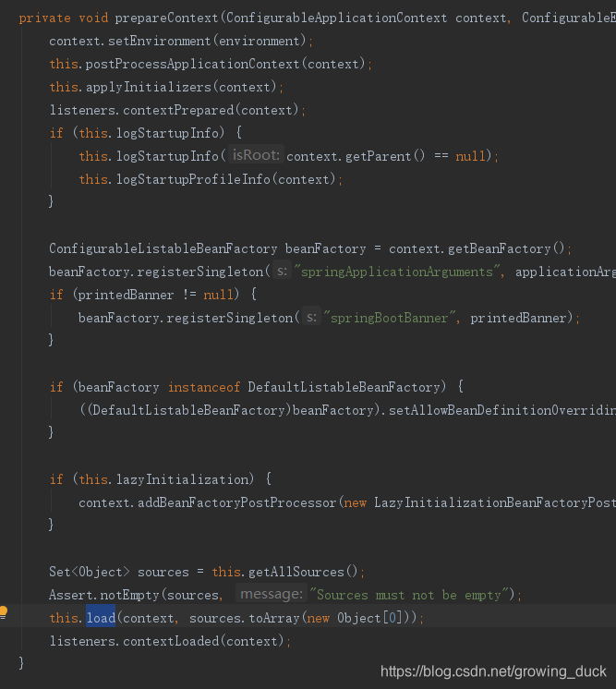Viewport: 616px width, 689px height.
Task: Click contextLoaded listener call
Action: (171, 641)
